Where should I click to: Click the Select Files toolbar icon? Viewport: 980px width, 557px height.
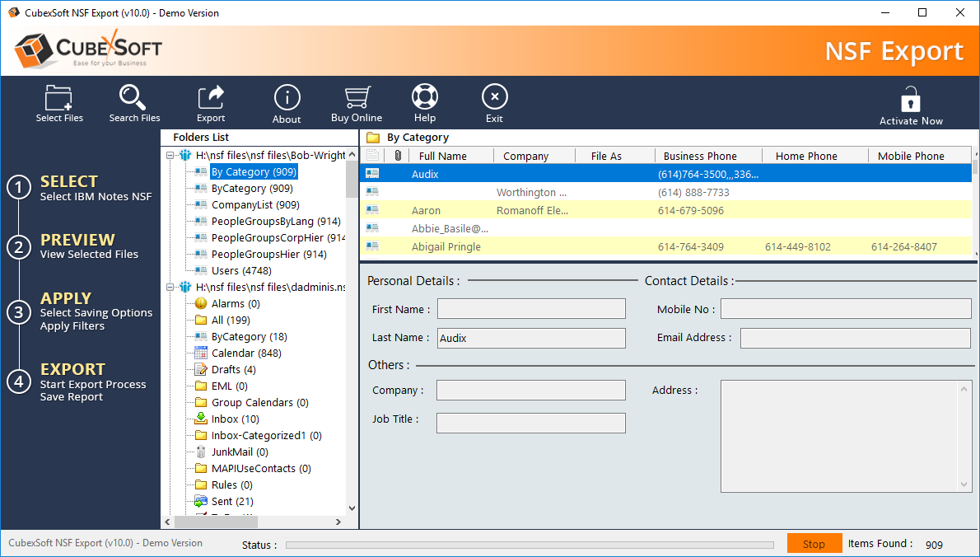tap(59, 99)
